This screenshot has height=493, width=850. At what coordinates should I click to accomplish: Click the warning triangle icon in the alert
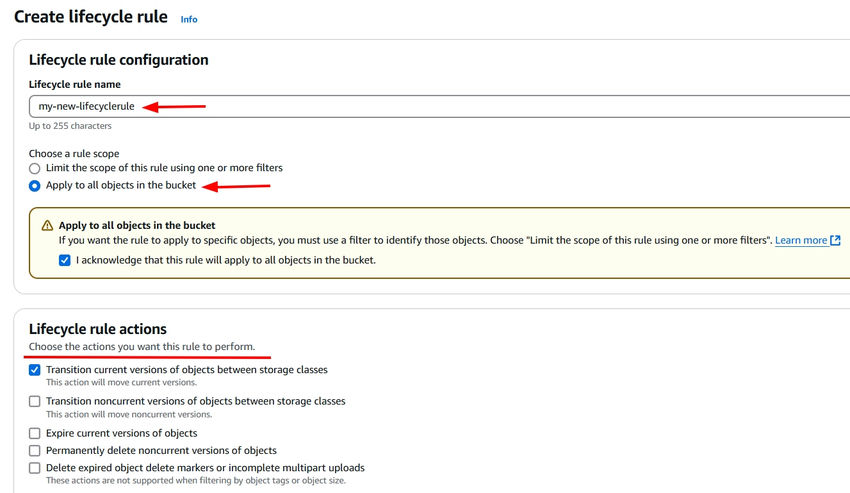coord(47,226)
